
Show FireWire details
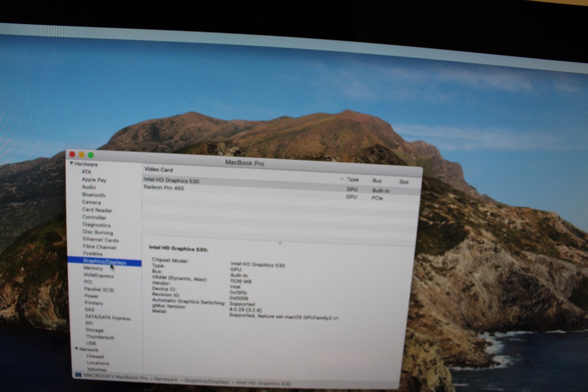coord(93,254)
